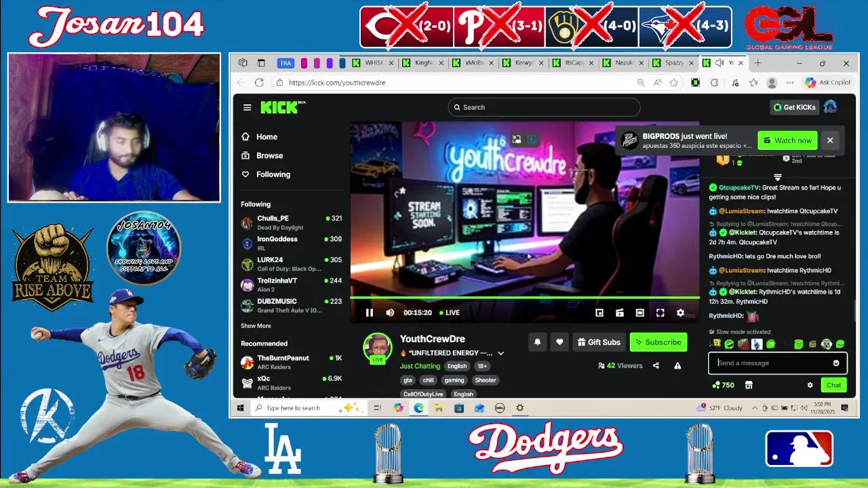
Task: Open File Explorer from taskbar
Action: click(439, 408)
